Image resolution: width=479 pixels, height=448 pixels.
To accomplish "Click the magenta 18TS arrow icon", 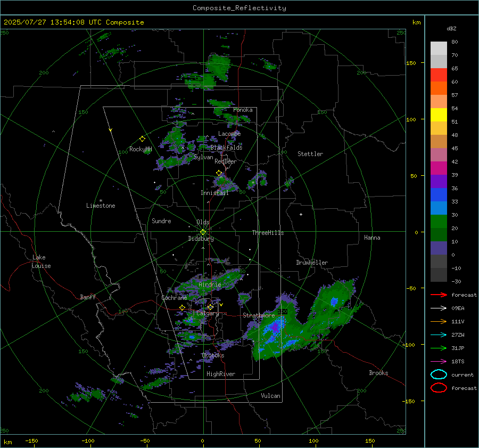I will point(439,362).
